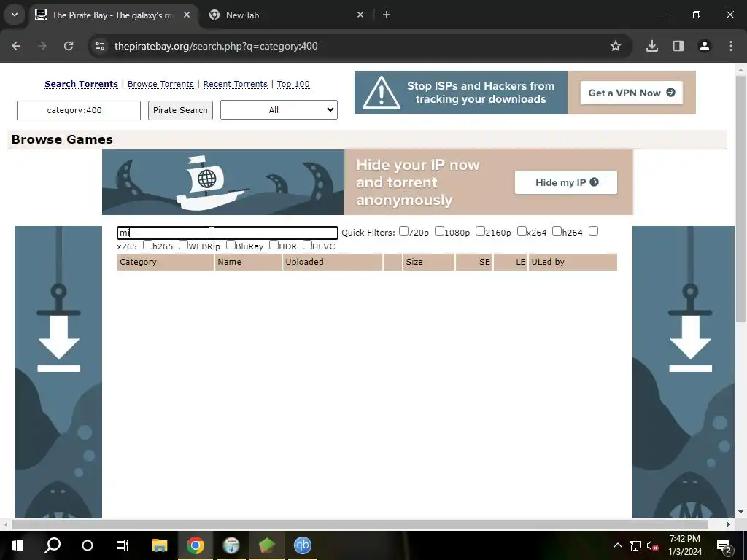
Task: Reload the current page
Action: click(69, 46)
